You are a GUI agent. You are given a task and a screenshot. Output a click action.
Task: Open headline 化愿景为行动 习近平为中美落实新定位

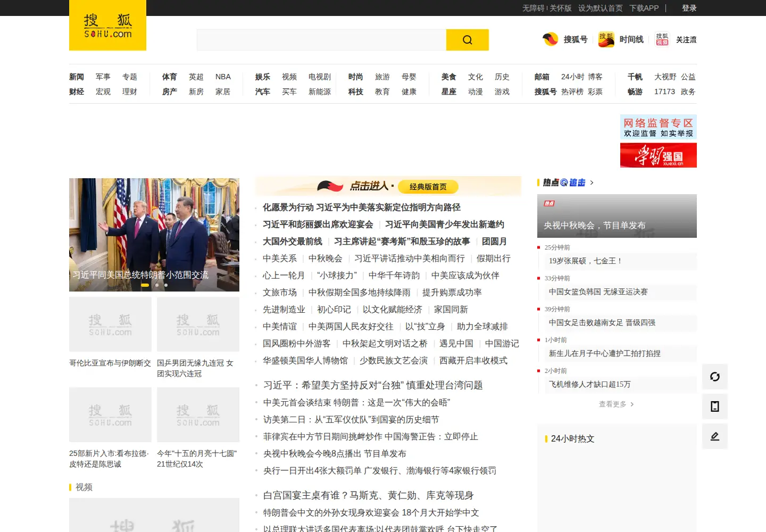click(x=362, y=207)
